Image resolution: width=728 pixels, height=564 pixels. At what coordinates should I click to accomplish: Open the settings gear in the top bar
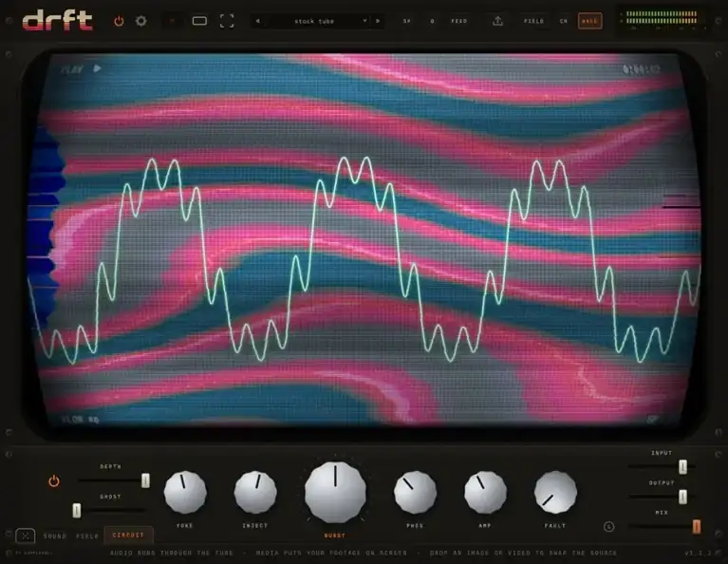coord(141,21)
